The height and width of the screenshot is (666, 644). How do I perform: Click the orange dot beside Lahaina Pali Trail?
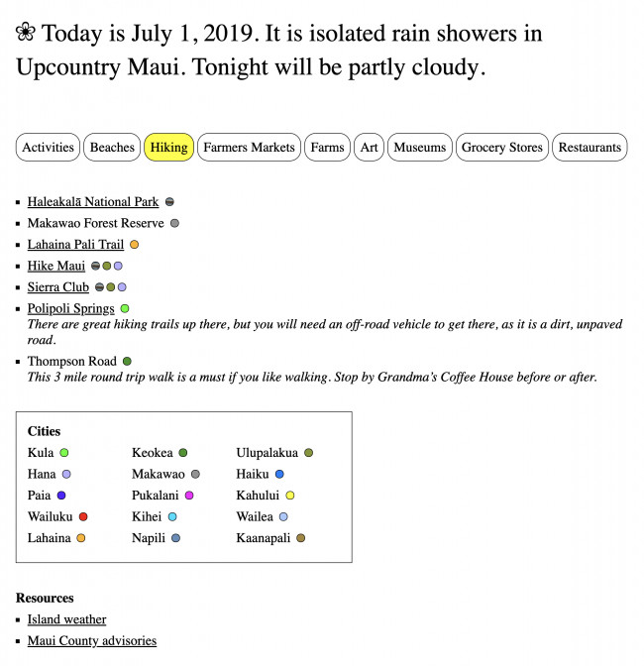(134, 245)
